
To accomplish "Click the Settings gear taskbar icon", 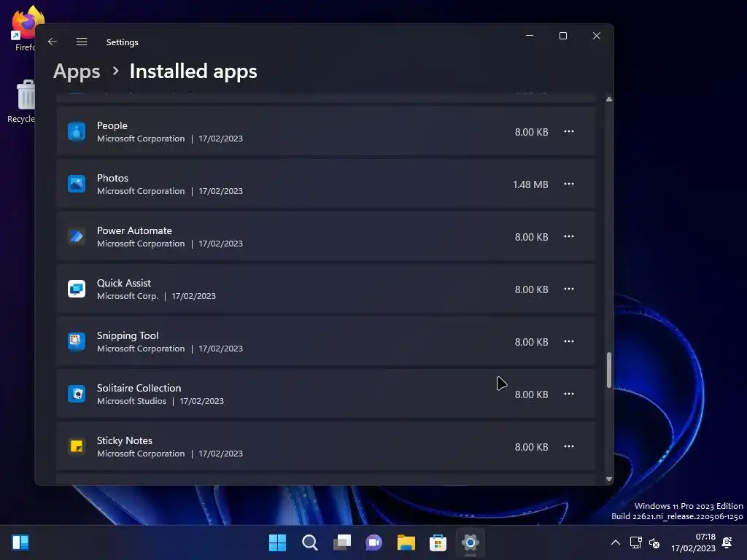I will click(x=470, y=542).
